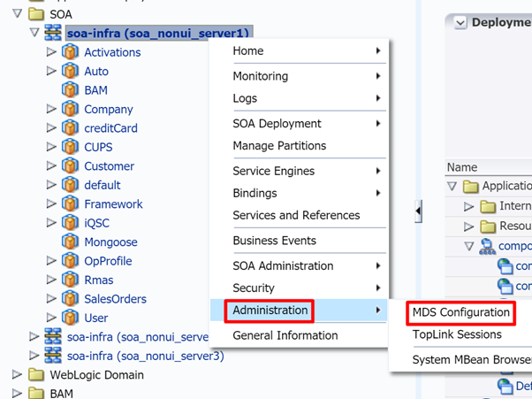Click the Company partition cube icon
The width and height of the screenshot is (532, 399).
(70, 109)
